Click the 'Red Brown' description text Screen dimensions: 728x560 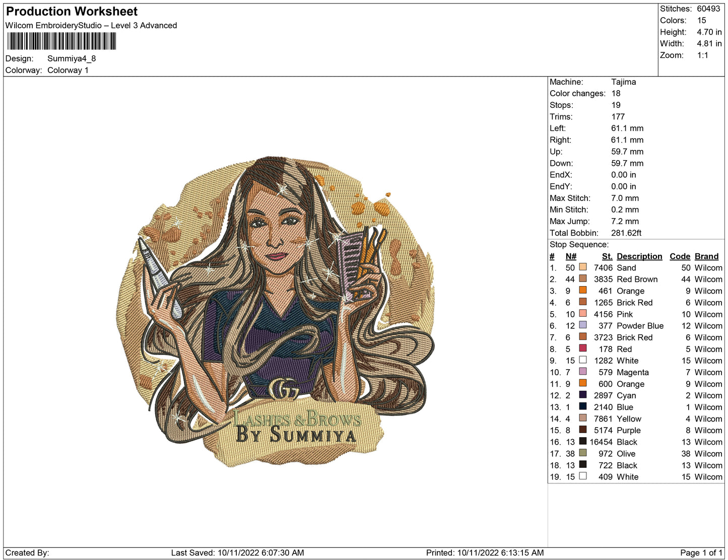click(637, 279)
